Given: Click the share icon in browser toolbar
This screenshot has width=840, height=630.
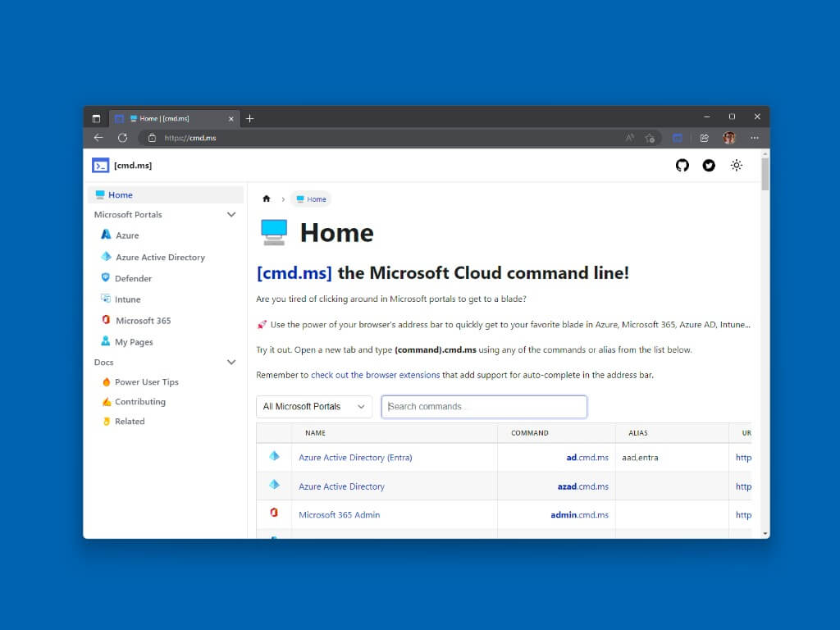Looking at the screenshot, I should (x=705, y=138).
